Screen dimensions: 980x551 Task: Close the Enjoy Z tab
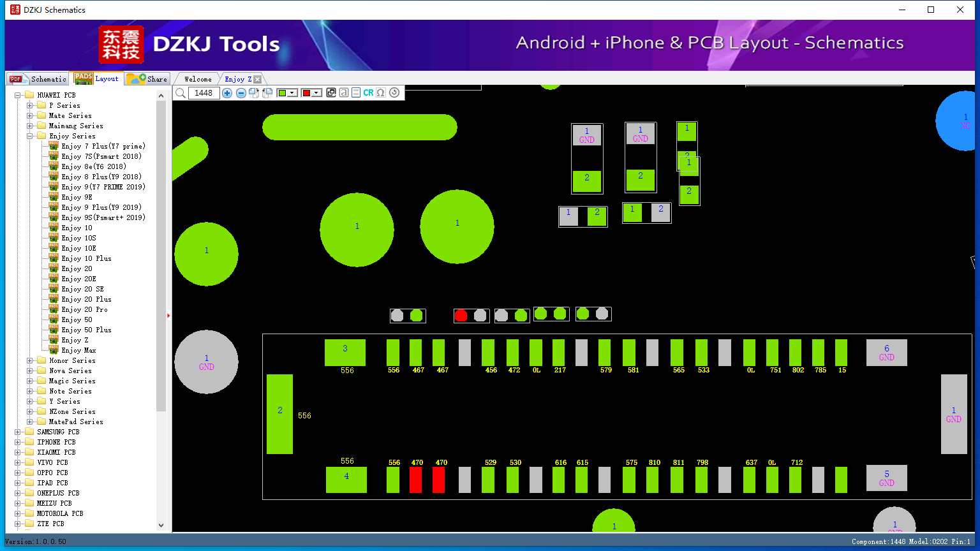pos(257,79)
